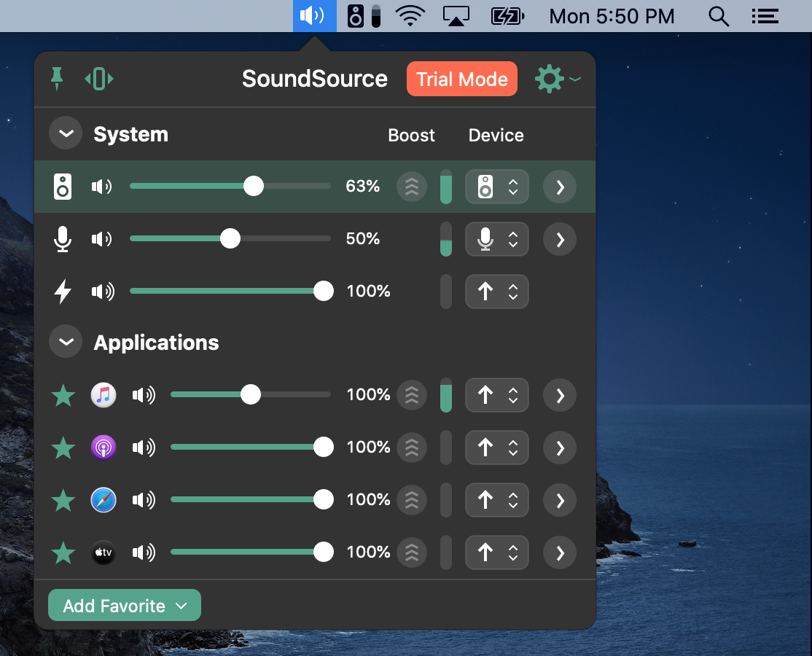Click the sound effects lightning bolt icon
Image resolution: width=812 pixels, height=656 pixels.
(x=63, y=292)
